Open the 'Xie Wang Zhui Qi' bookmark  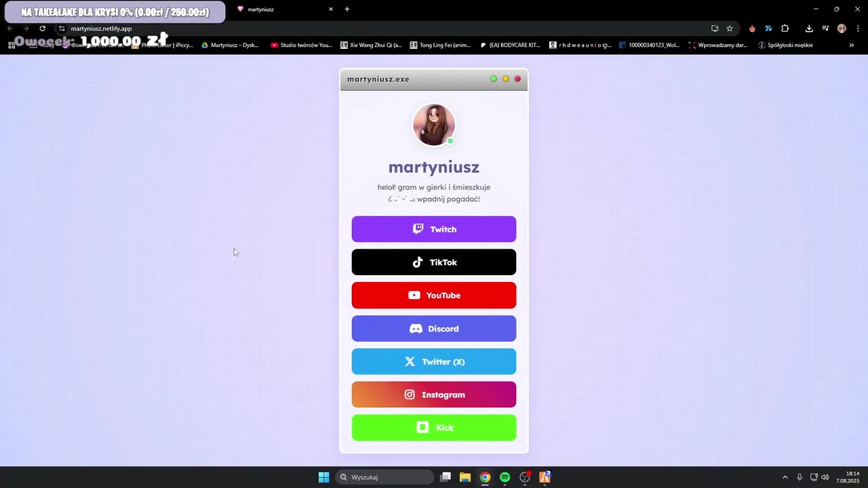click(371, 45)
